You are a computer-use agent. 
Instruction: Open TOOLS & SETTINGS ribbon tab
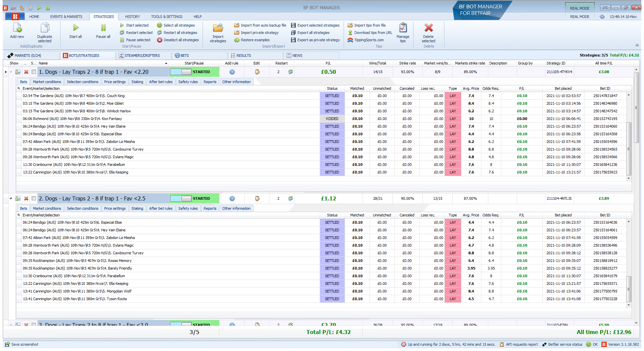pyautogui.click(x=167, y=17)
